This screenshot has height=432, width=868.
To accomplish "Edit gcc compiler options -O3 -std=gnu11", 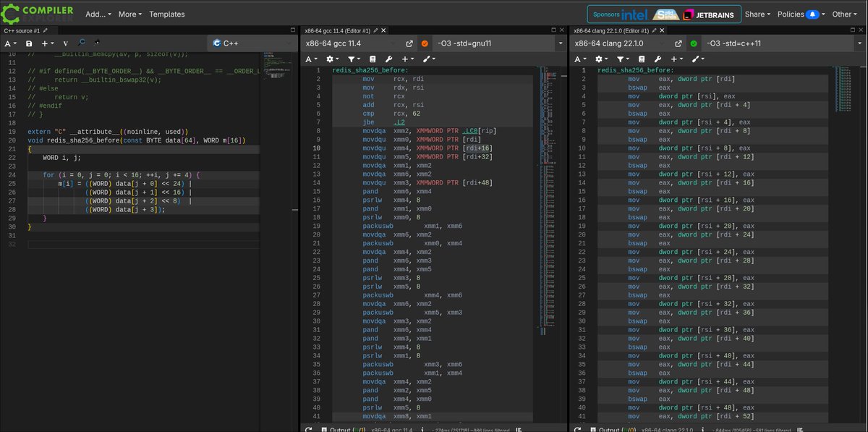I will coord(492,43).
